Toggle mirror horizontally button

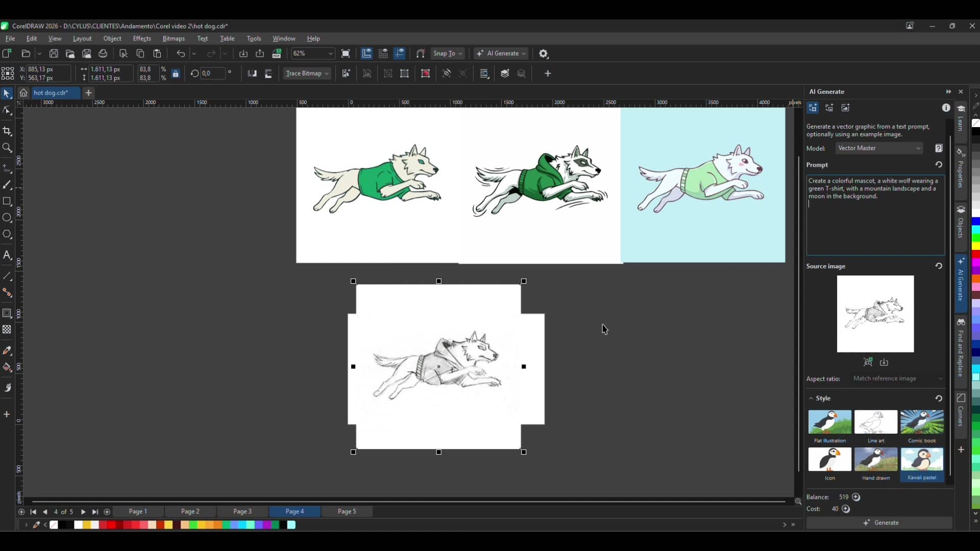point(252,73)
